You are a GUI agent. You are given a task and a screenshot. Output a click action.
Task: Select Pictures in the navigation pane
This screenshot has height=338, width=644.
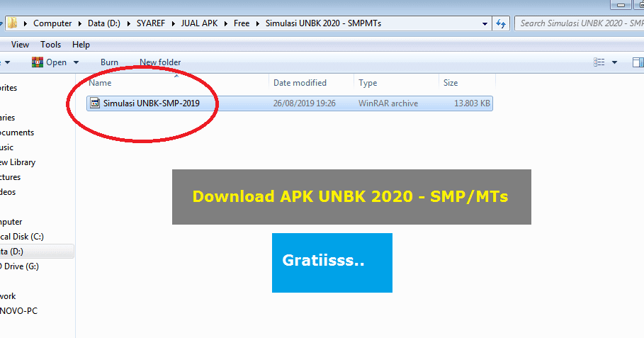[10, 177]
